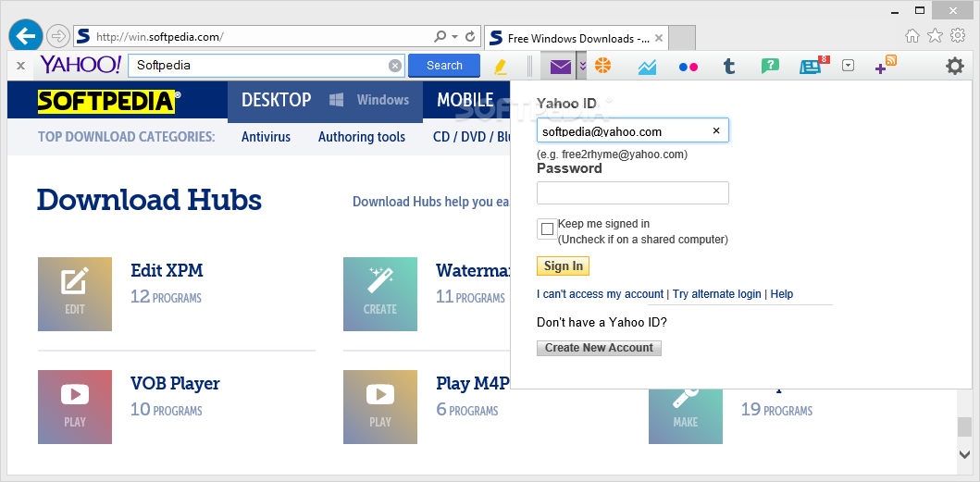Click 19 PROGRAMS text beside MAKE tile
This screenshot has height=482, width=980.
(x=777, y=410)
